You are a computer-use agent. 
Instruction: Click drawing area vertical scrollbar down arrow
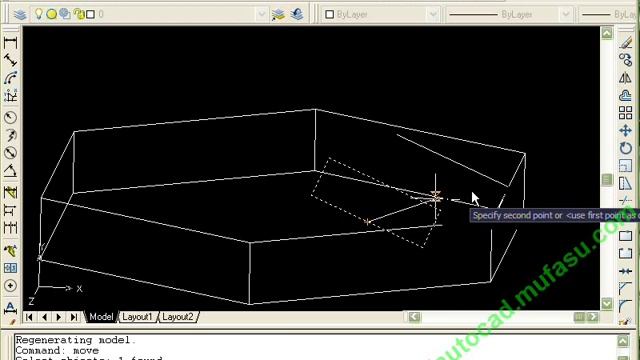(x=607, y=303)
